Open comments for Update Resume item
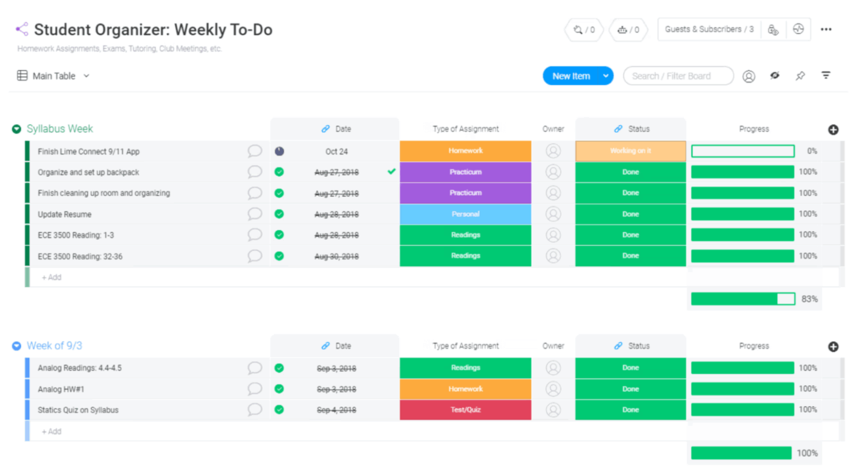 click(x=255, y=214)
